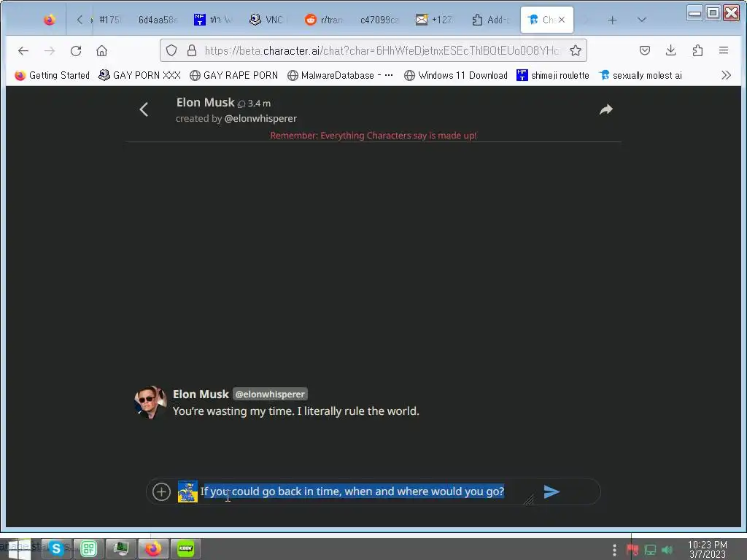Open the Getting Started bookmark

pyautogui.click(x=52, y=75)
